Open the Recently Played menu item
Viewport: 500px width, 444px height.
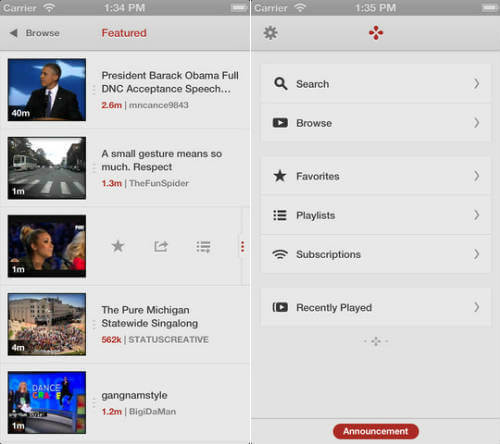(376, 307)
